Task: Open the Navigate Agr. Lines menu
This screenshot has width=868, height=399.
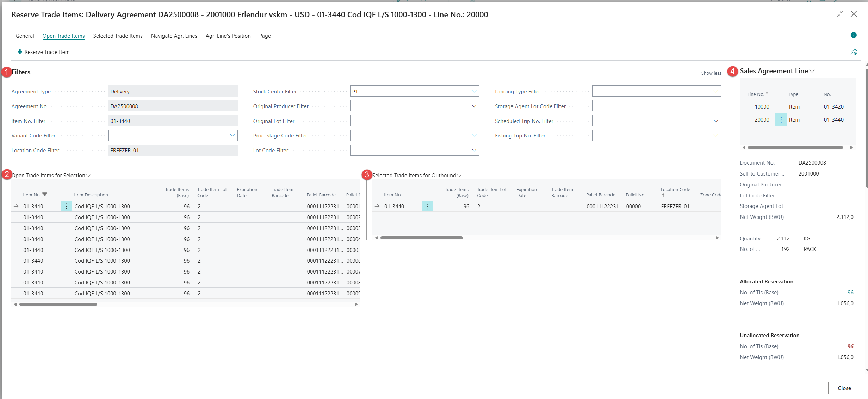Action: (174, 36)
